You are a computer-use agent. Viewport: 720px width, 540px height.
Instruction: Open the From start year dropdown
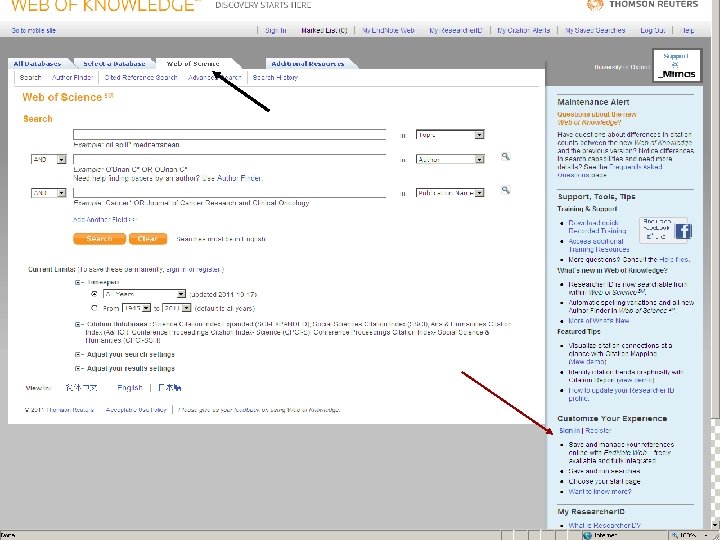(x=136, y=308)
